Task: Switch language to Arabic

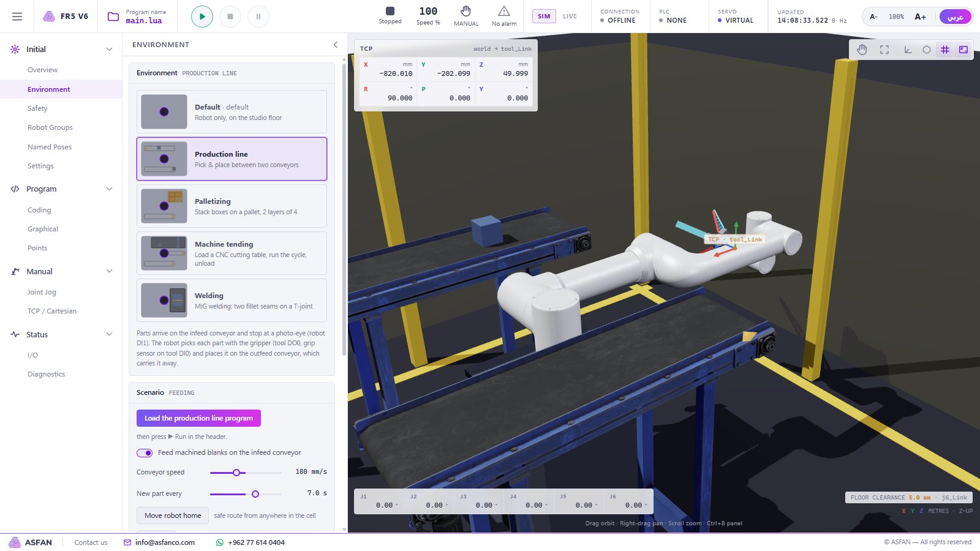Action: (x=955, y=17)
